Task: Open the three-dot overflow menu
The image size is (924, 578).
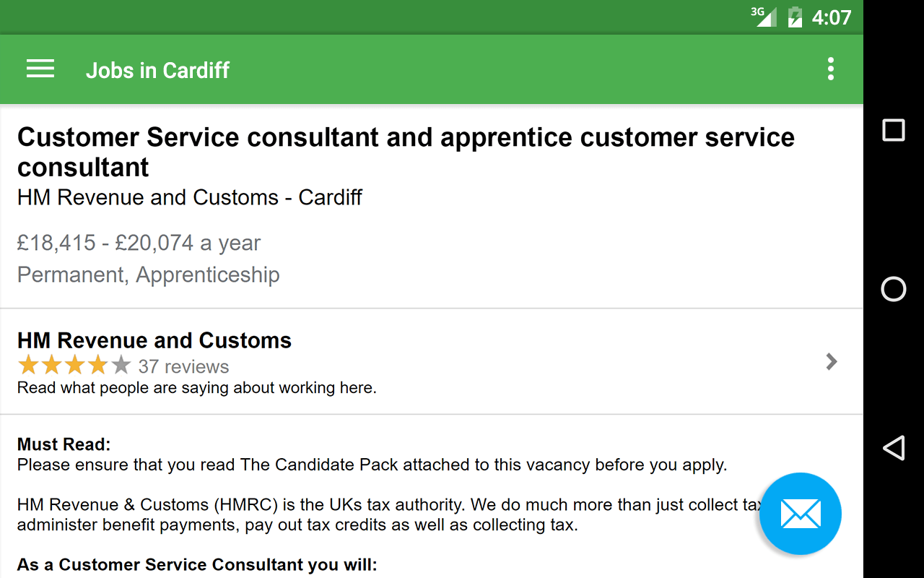Action: click(x=831, y=69)
